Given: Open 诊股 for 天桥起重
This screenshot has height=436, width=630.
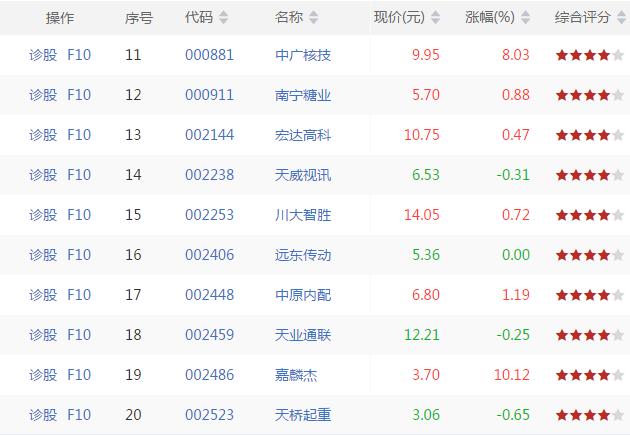Looking at the screenshot, I should [43, 415].
